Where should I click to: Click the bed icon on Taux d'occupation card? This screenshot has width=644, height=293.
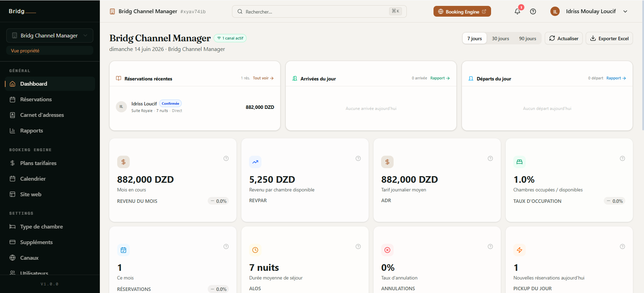[x=520, y=162]
